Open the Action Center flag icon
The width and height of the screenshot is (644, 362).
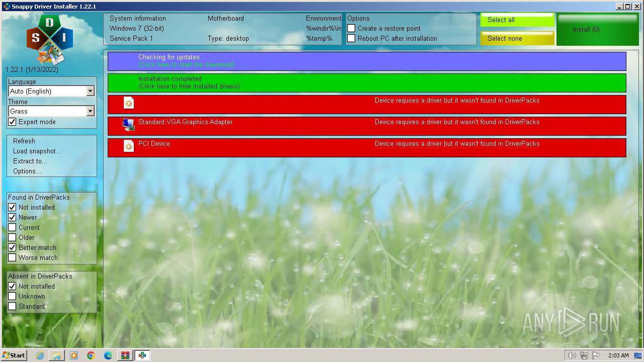click(596, 355)
